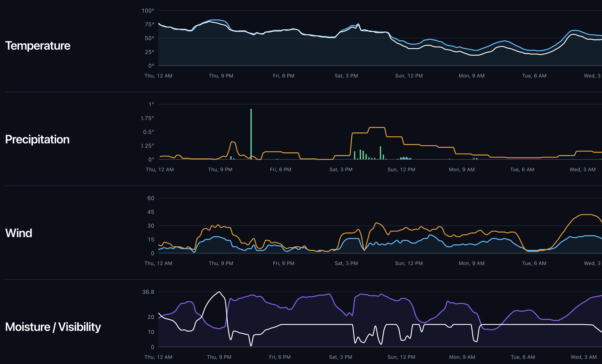This screenshot has height=364, width=602.
Task: Select "Fri, 6 PM" under the Temperature chart
Action: point(284,76)
